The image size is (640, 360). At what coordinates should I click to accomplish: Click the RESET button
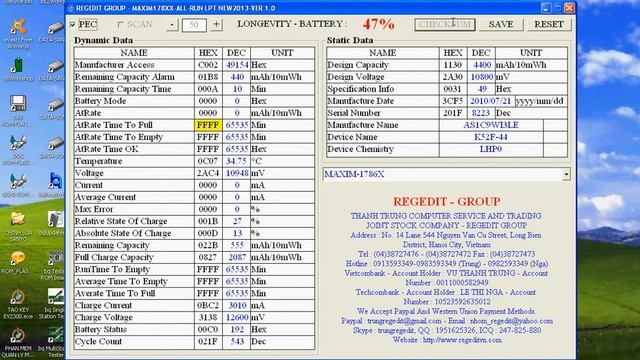[x=549, y=24]
